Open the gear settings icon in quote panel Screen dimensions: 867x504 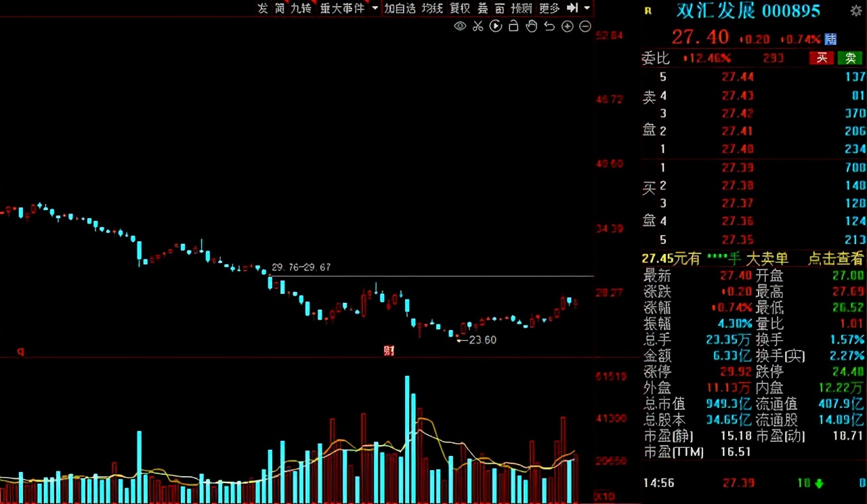[x=856, y=11]
